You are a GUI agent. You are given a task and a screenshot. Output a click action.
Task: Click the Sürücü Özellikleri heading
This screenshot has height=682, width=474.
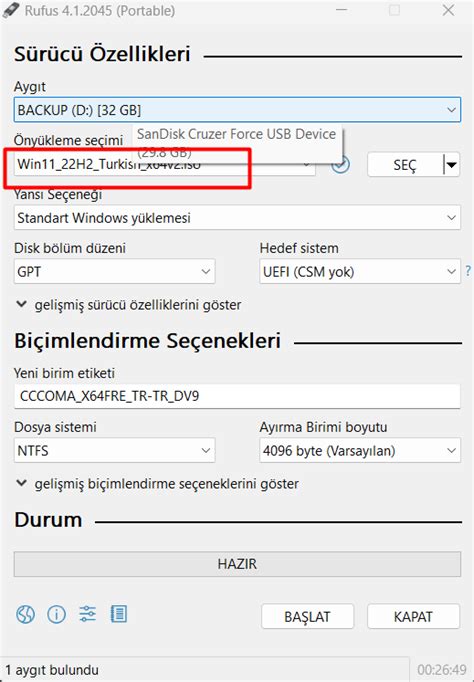point(102,55)
